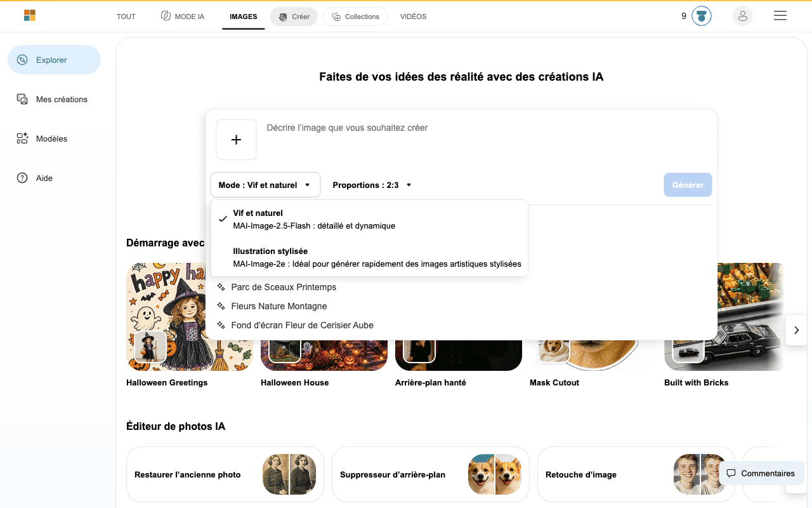Screen dimensions: 812x508
Task: Click the next arrow on the carousel
Action: pyautogui.click(x=796, y=330)
